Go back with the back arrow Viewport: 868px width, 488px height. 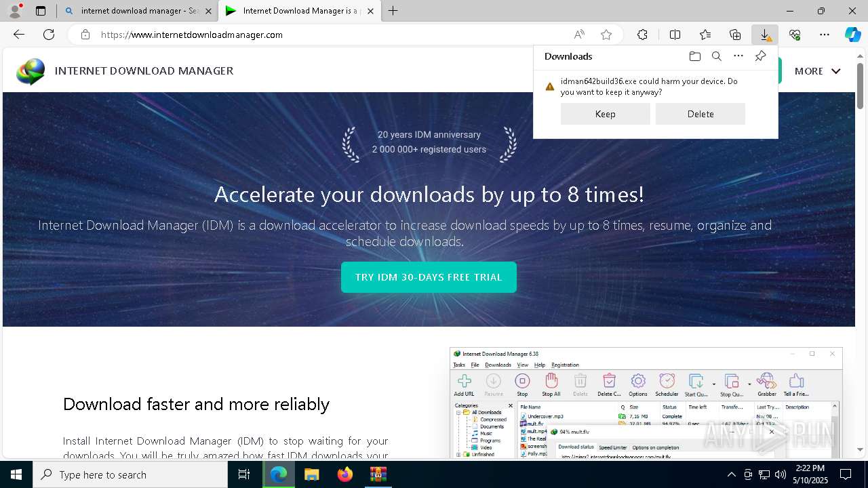(x=19, y=35)
